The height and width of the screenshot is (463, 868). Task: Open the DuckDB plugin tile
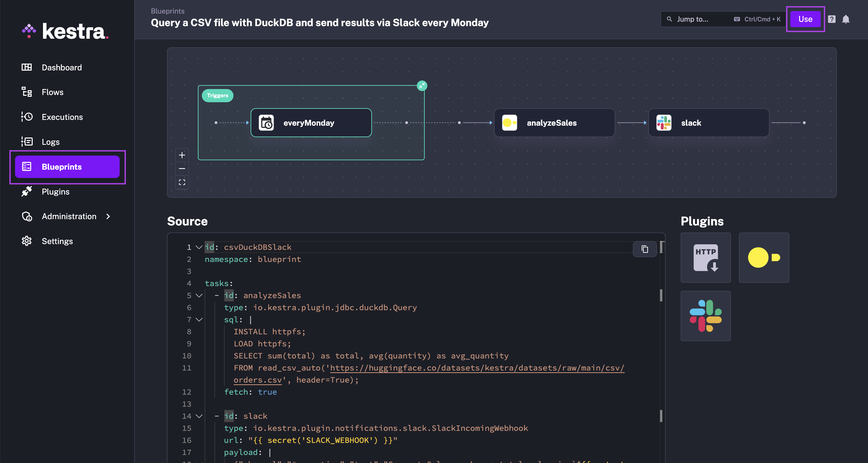pyautogui.click(x=764, y=258)
